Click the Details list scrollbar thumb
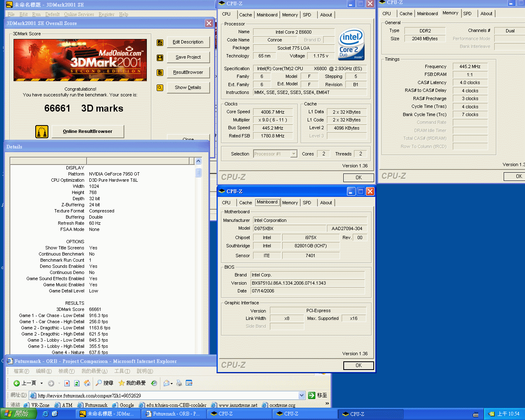 click(x=199, y=172)
